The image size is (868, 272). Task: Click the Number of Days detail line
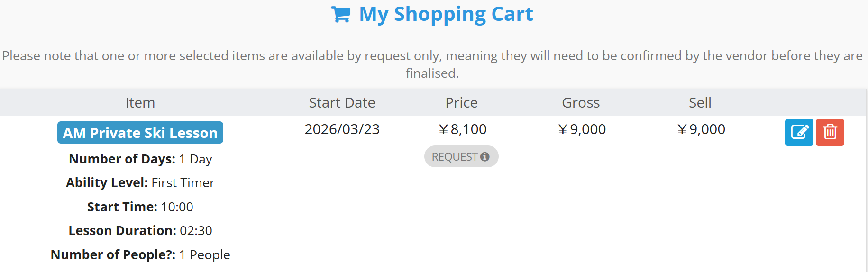(140, 159)
